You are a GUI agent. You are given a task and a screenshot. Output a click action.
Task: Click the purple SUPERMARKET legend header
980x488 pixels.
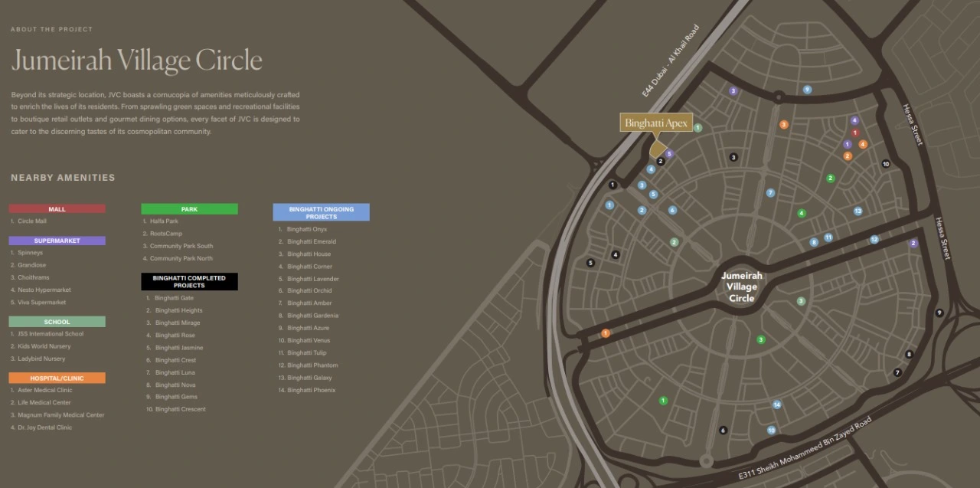57,241
